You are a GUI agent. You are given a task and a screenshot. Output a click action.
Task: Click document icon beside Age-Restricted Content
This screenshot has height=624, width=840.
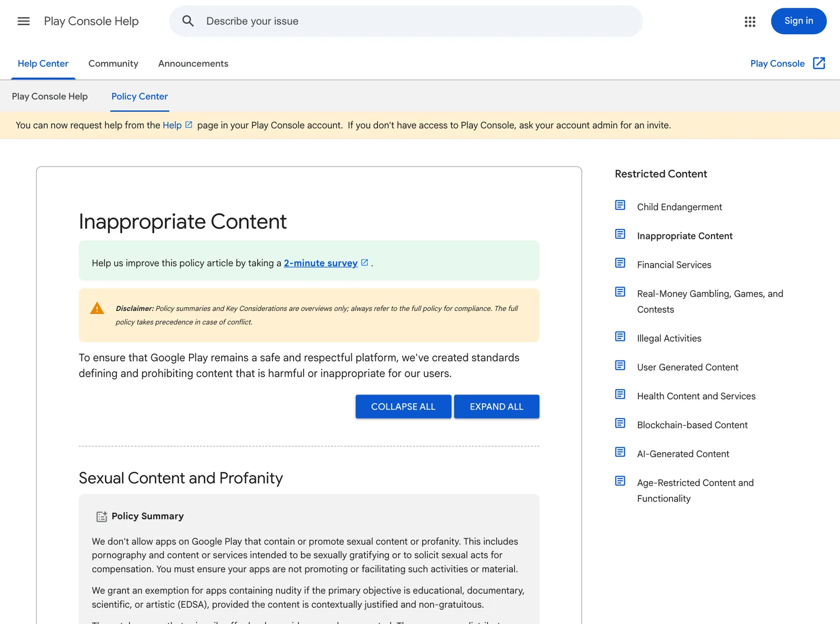(x=620, y=481)
